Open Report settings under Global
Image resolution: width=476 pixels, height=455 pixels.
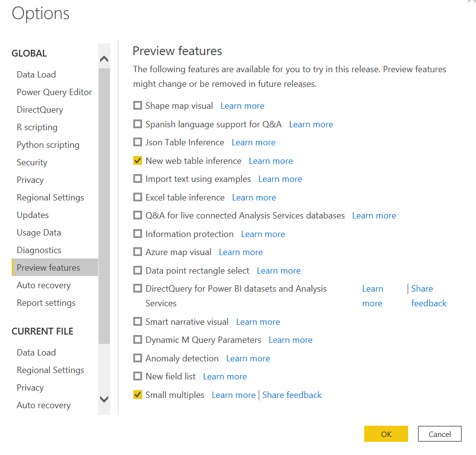pos(46,303)
